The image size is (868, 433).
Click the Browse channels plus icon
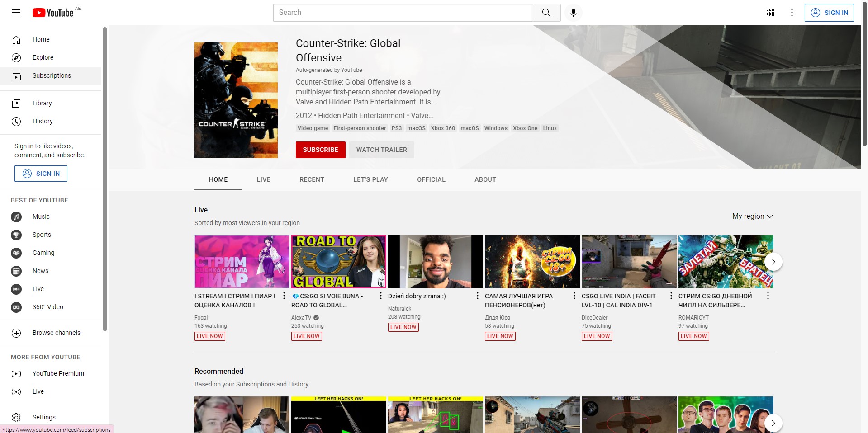click(16, 333)
